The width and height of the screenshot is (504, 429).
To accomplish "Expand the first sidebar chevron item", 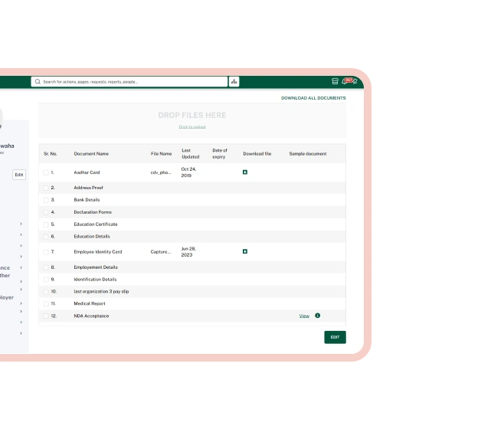I will 21,224.
